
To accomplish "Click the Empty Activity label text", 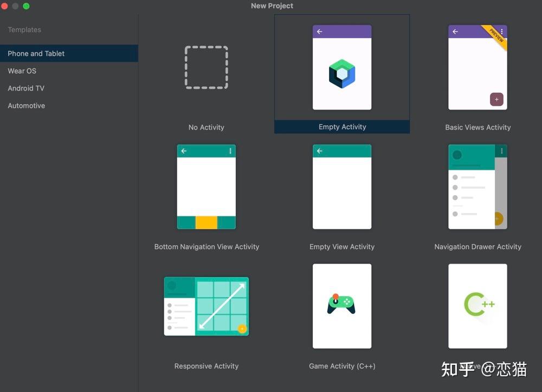I will coord(342,126).
